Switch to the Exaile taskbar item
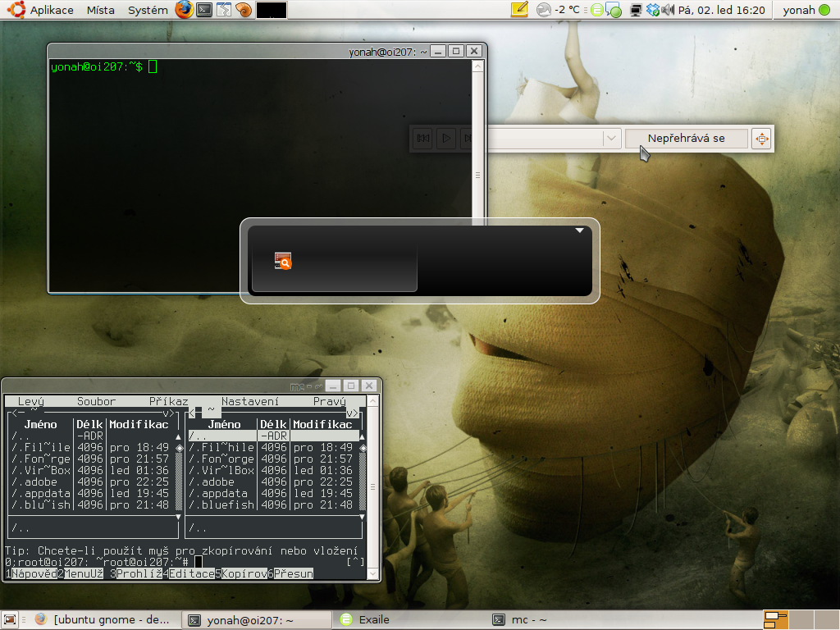The image size is (840, 630). pos(409,620)
